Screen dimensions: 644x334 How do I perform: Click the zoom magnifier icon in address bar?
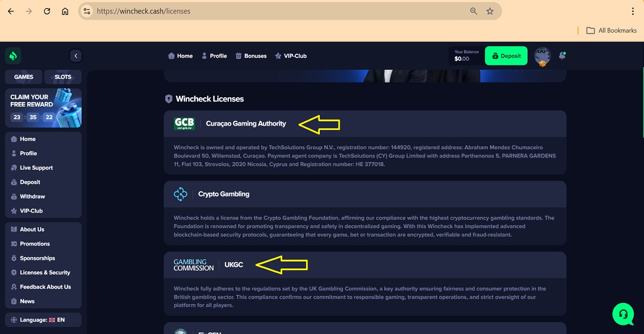point(473,11)
